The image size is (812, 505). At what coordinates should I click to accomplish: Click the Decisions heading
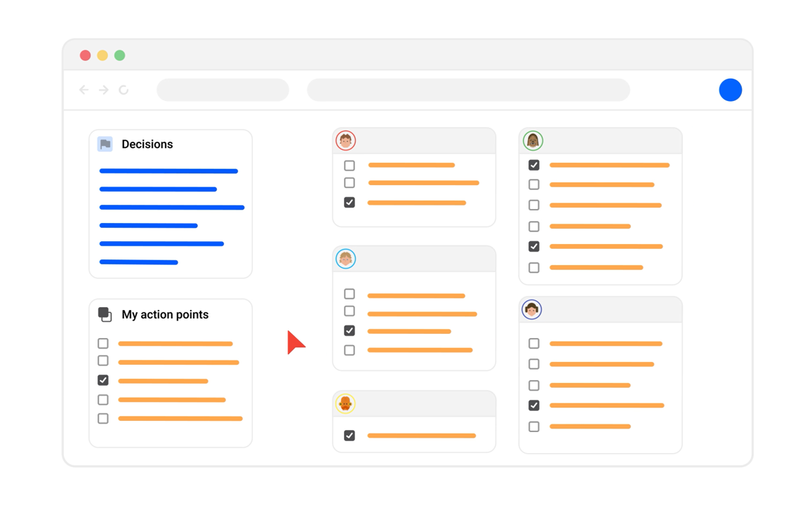click(x=147, y=144)
